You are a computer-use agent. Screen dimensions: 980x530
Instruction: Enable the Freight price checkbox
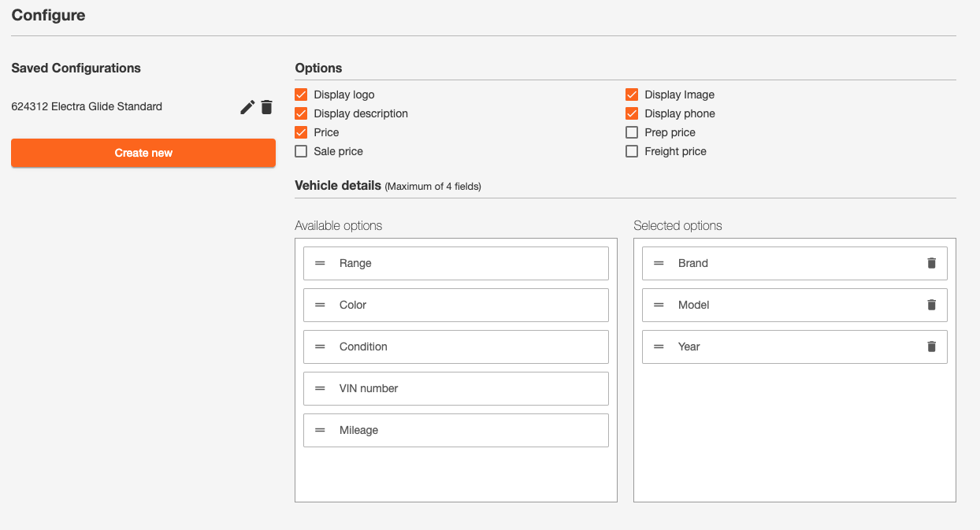[x=632, y=151]
